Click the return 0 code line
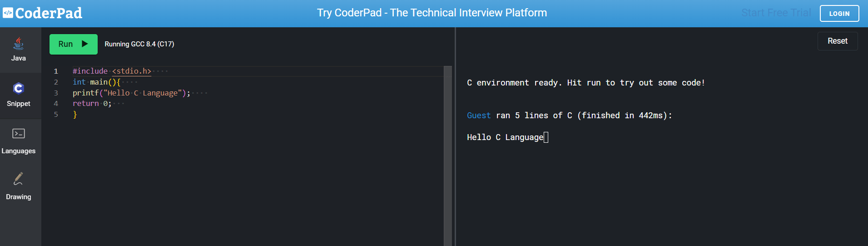868x246 pixels. [x=92, y=104]
